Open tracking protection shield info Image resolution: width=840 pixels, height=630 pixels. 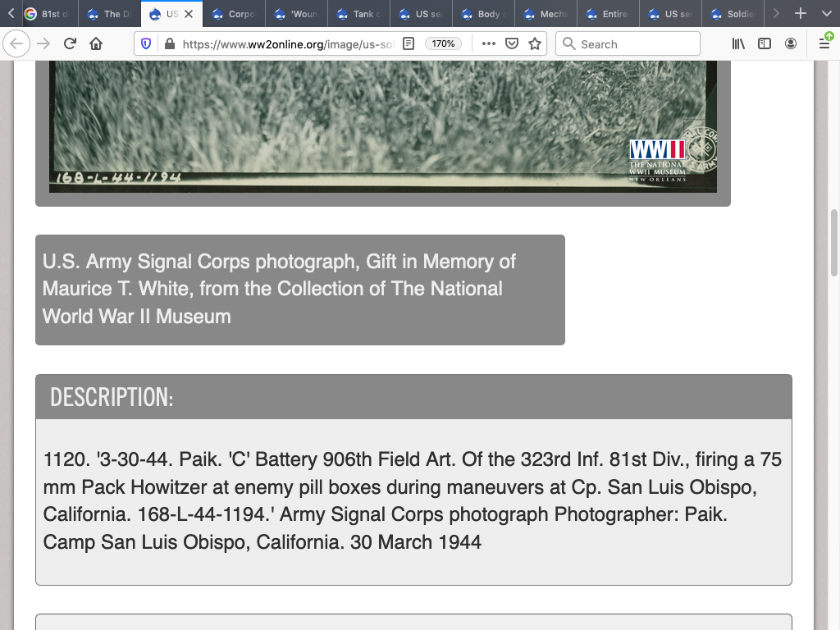click(x=147, y=44)
